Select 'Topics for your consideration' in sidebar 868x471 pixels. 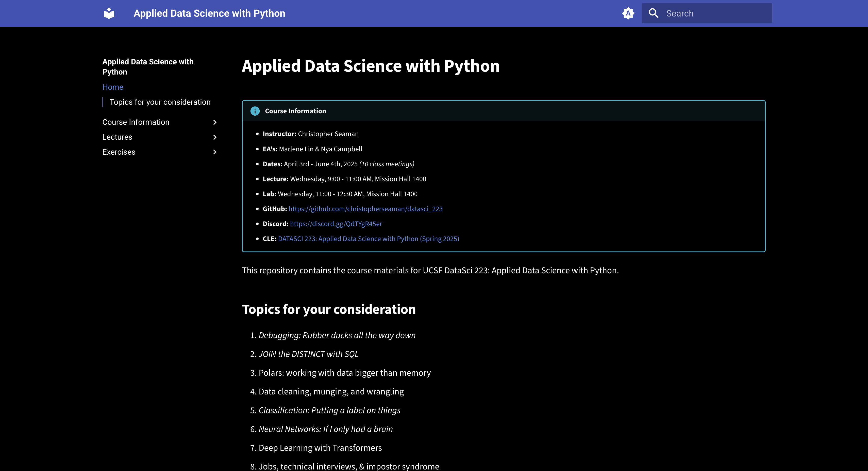click(160, 102)
